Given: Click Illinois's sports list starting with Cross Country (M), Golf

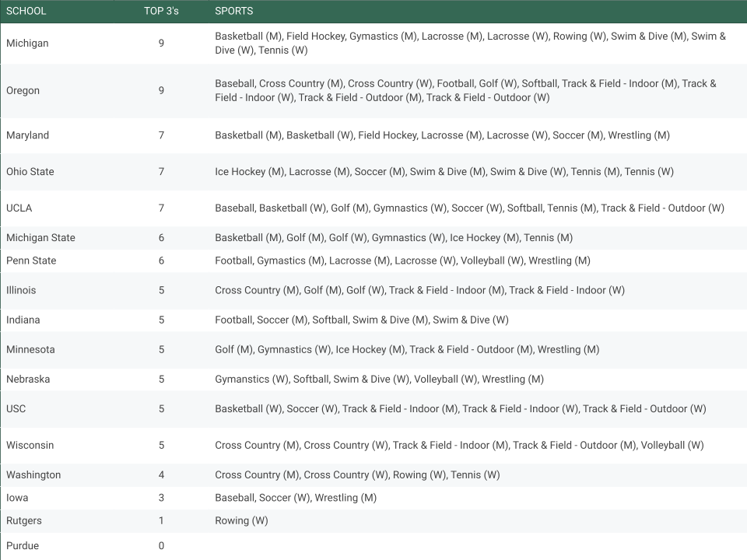Looking at the screenshot, I should (x=419, y=290).
